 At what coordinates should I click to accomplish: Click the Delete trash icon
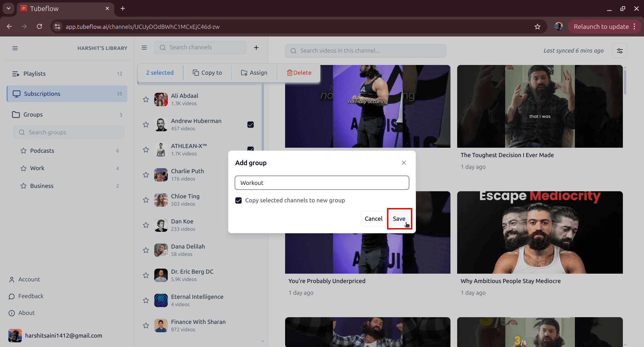[x=289, y=72]
